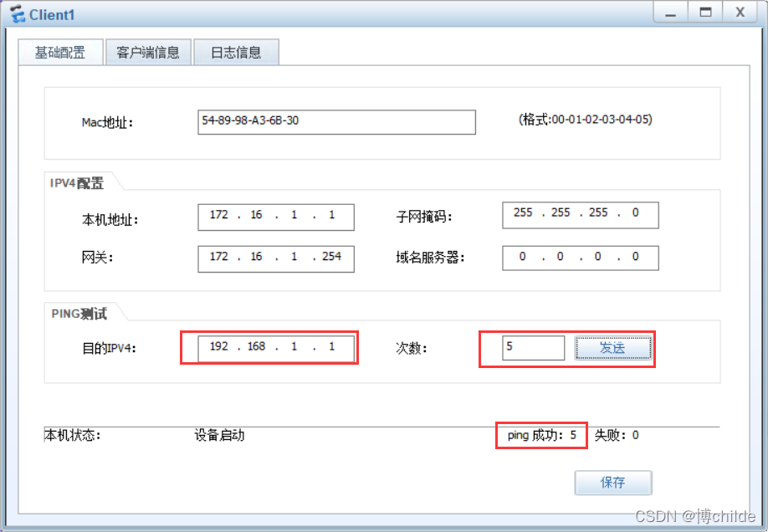This screenshot has height=532, width=768.
Task: Click the PING测试 group heading
Action: coord(79,314)
